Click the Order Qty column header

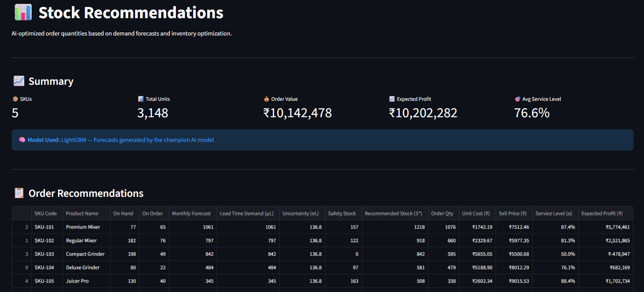(443, 213)
